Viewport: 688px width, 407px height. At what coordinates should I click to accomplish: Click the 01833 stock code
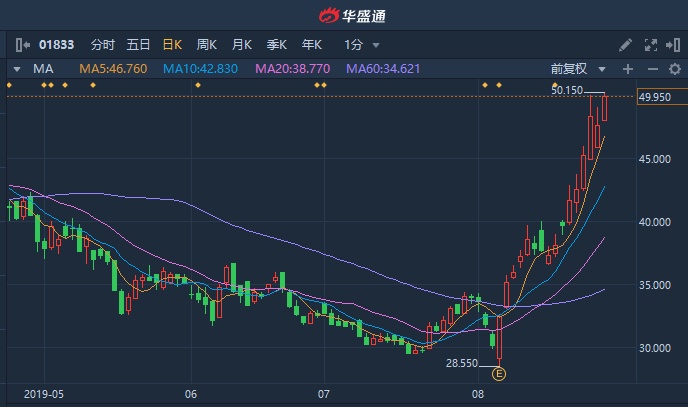pyautogui.click(x=56, y=45)
